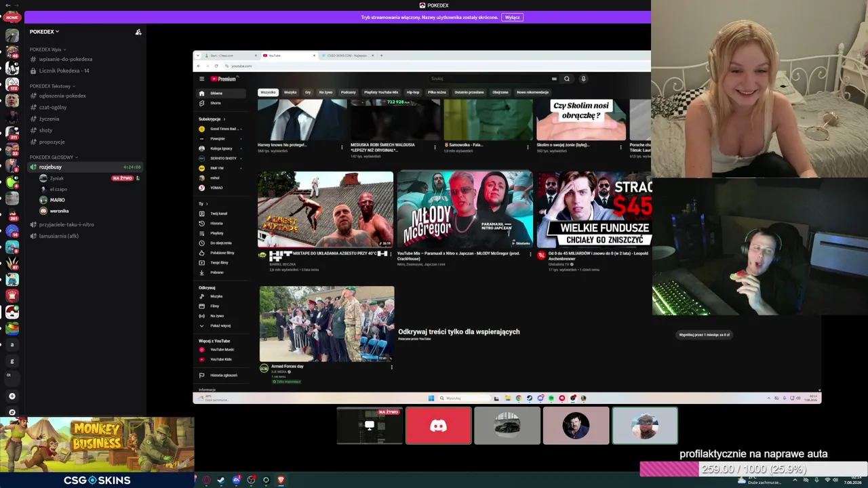This screenshot has width=868, height=488.
Task: Open options menu for MIXTAPE azbest video
Action: (x=391, y=255)
